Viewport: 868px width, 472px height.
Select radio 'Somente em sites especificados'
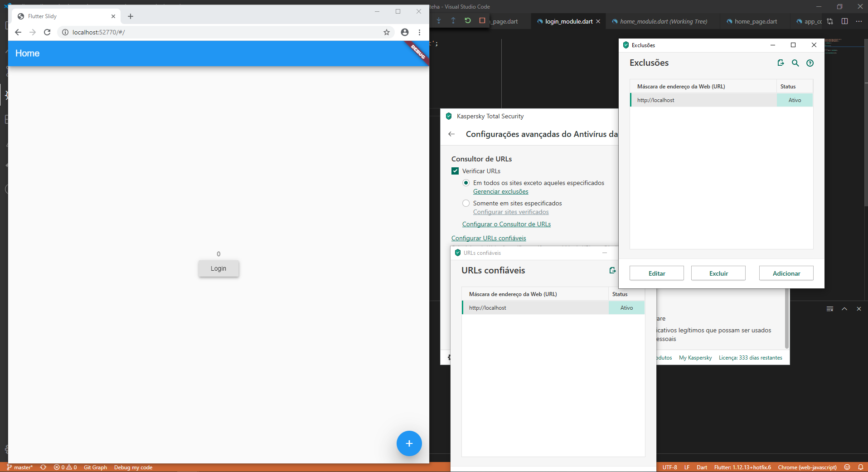(x=466, y=203)
